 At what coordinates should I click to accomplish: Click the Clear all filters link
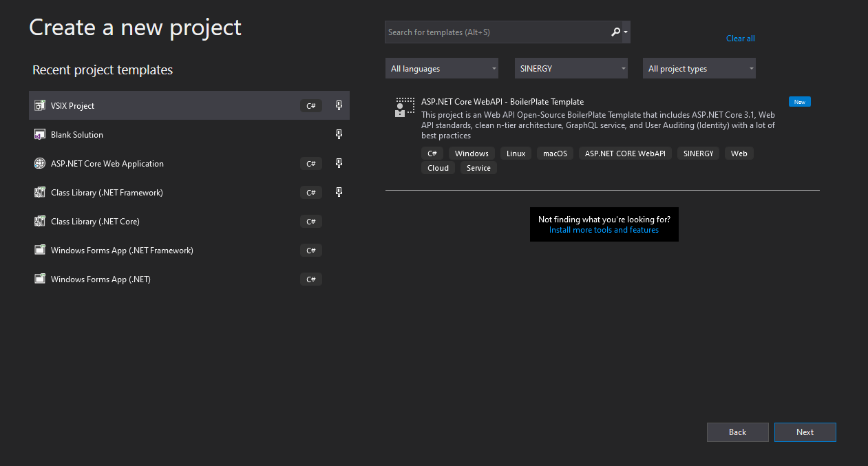tap(741, 39)
